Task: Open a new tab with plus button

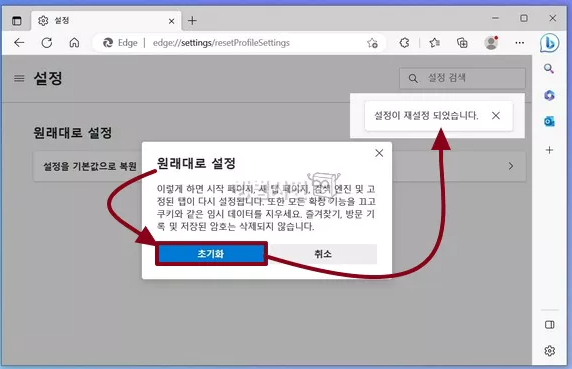Action: [x=192, y=21]
